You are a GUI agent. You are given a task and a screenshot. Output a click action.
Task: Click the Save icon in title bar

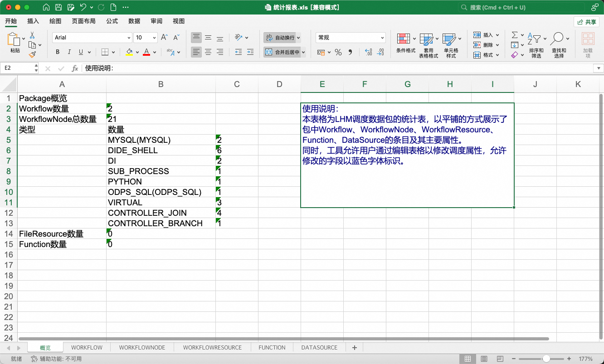(x=58, y=7)
